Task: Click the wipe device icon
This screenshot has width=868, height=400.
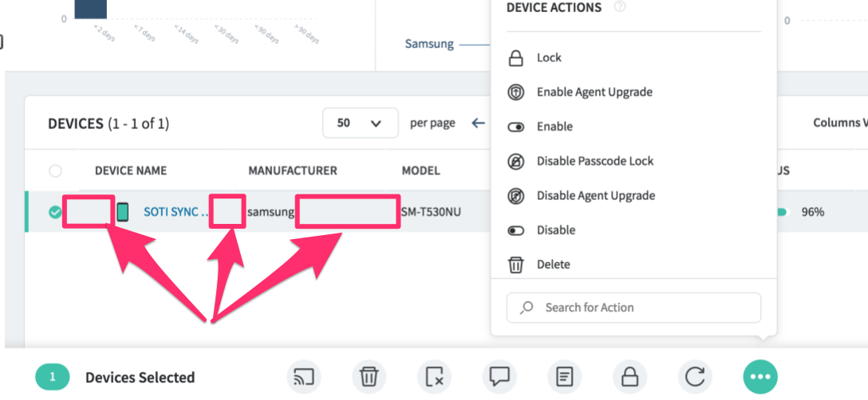Action: pyautogui.click(x=434, y=376)
